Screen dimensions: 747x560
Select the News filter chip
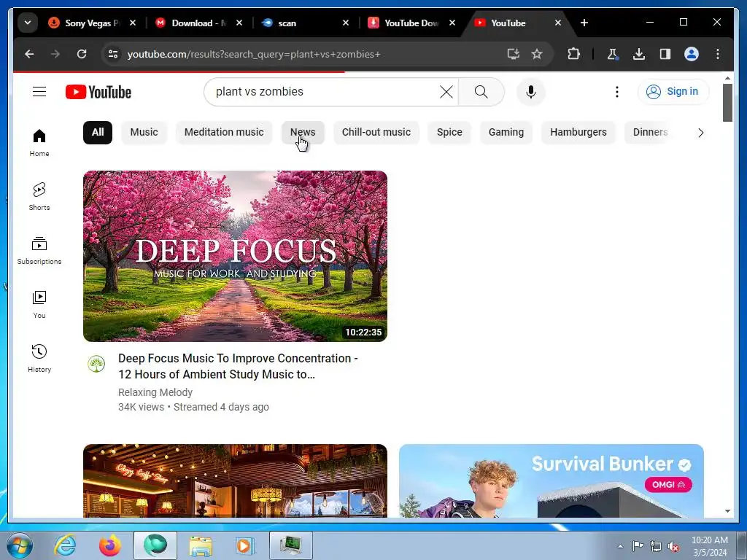click(303, 133)
